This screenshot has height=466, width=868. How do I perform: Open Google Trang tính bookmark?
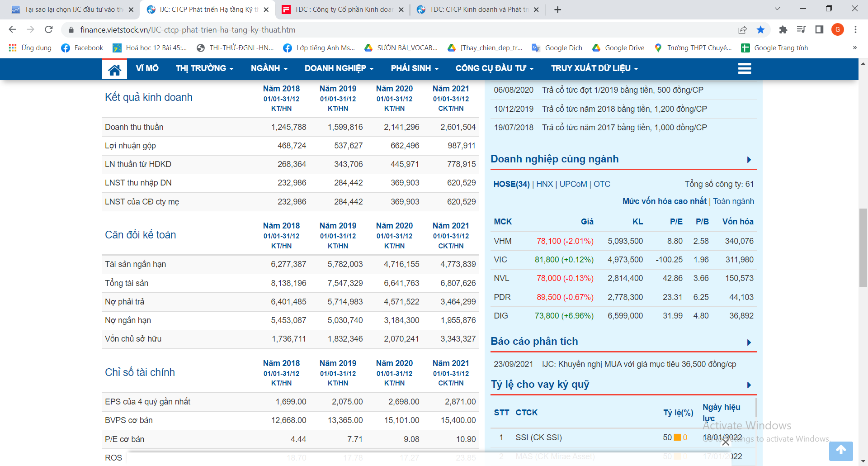pos(774,48)
